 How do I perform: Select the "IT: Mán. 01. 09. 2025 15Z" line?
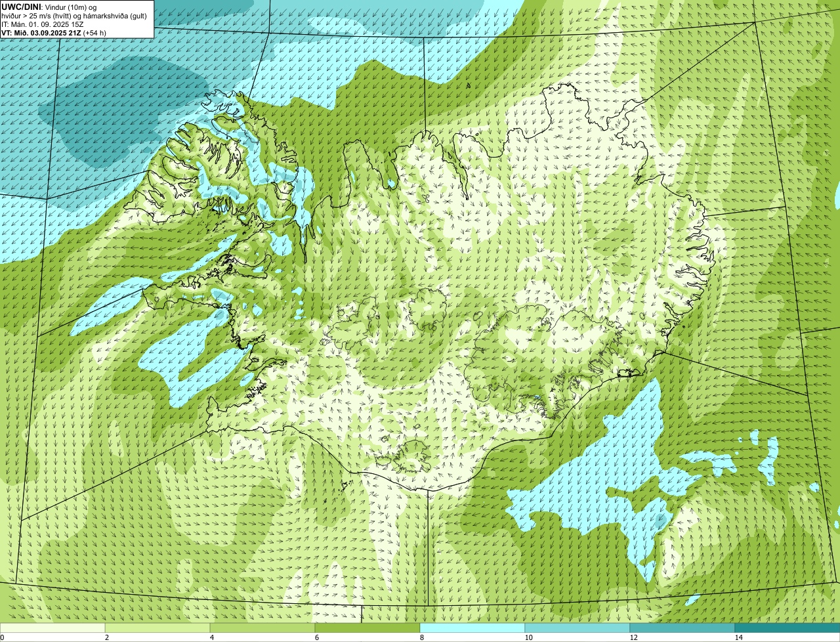click(x=42, y=24)
